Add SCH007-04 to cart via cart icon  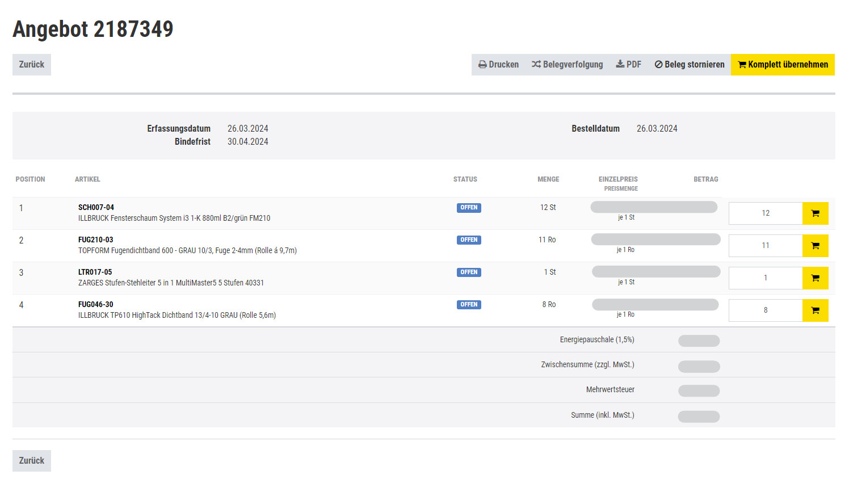pos(815,213)
